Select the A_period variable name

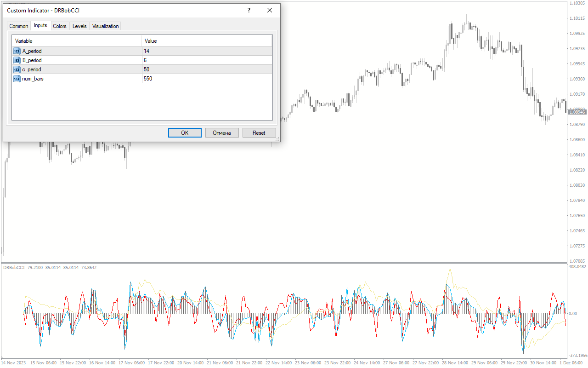coord(32,51)
